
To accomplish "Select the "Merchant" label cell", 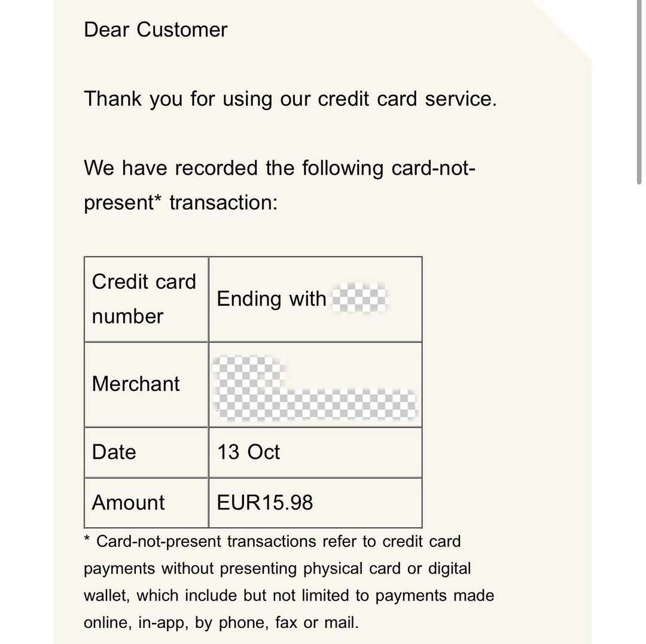I will coord(146,384).
